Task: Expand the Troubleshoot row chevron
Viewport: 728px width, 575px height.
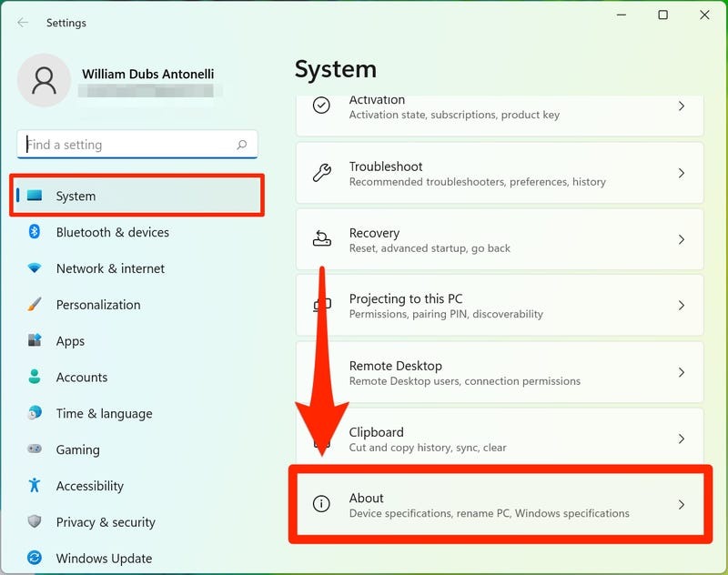Action: [x=681, y=173]
